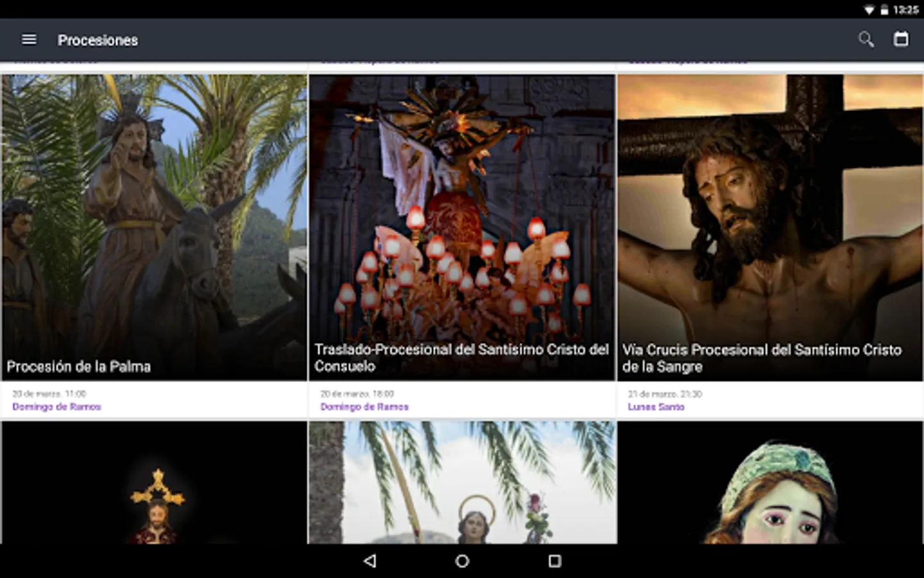Open the Android recent apps button

point(554,561)
